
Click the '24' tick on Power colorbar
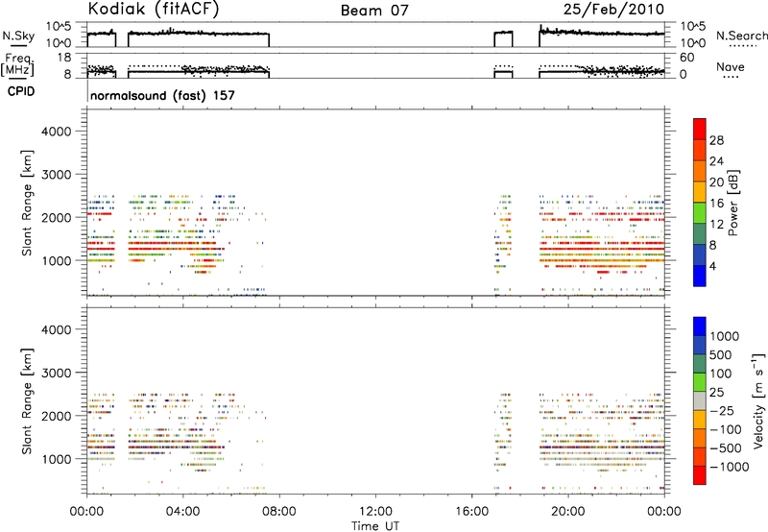[x=716, y=161]
